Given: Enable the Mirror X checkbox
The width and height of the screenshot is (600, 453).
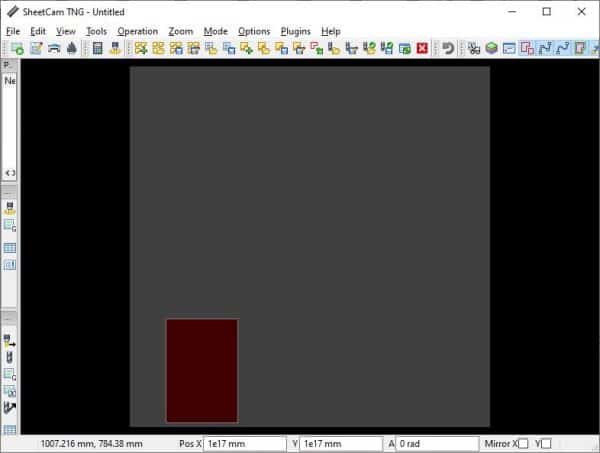Looking at the screenshot, I should coord(523,443).
